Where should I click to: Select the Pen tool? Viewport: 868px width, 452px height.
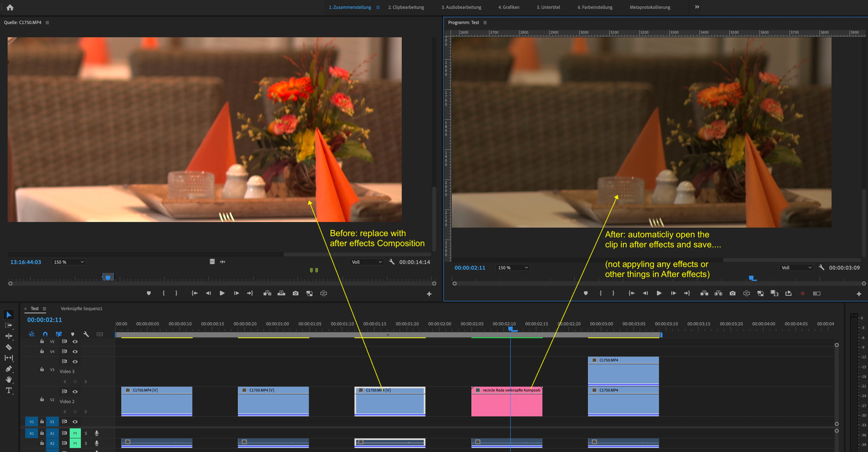(9, 369)
